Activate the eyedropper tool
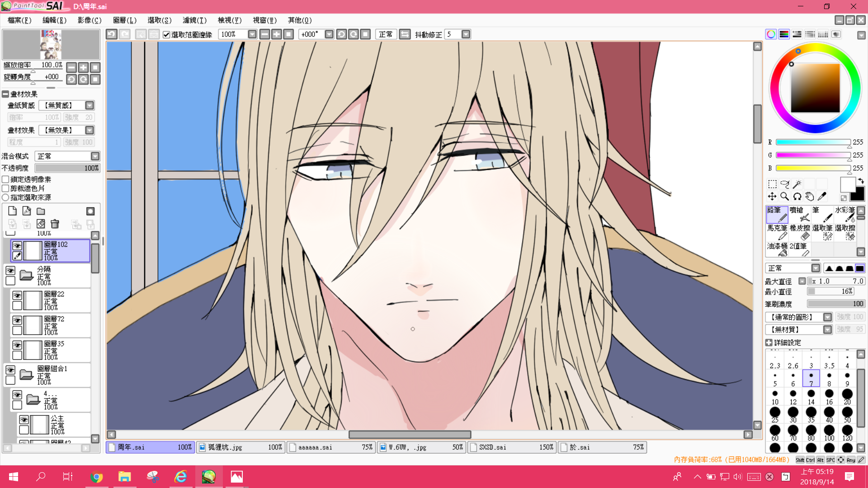Screen dimensions: 868x488 [x=822, y=196]
